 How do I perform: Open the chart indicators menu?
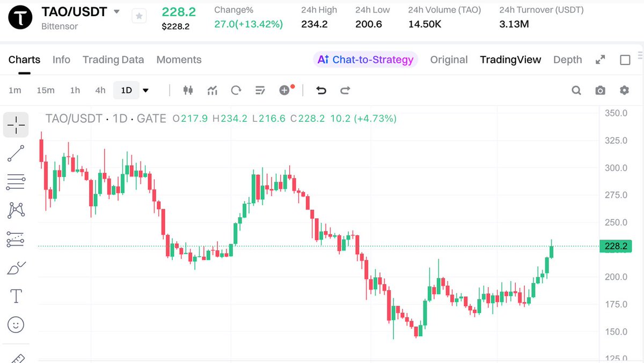point(212,90)
